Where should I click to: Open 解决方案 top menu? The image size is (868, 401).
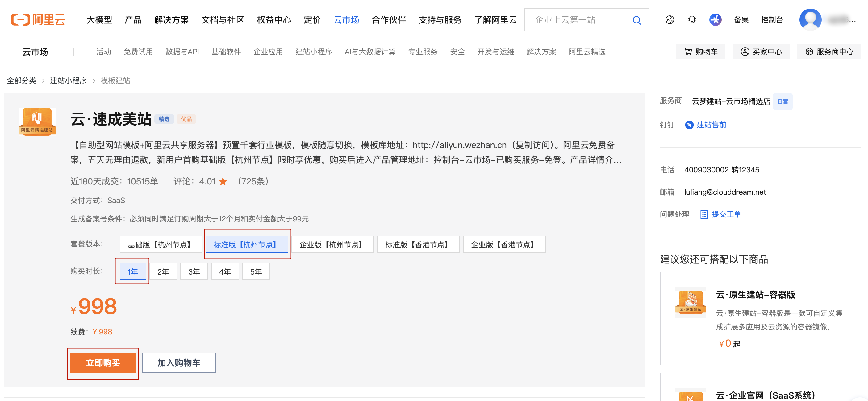click(x=172, y=20)
